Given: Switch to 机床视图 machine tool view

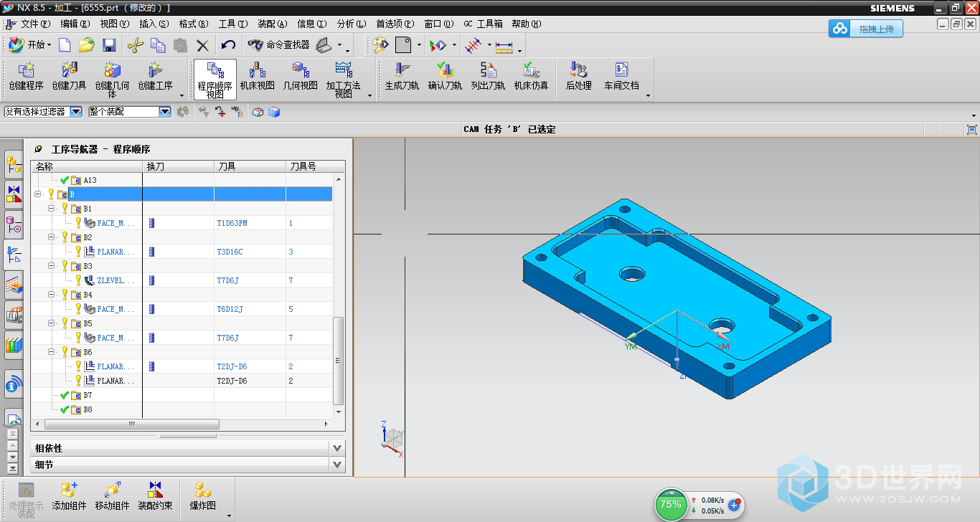Looking at the screenshot, I should [258, 76].
